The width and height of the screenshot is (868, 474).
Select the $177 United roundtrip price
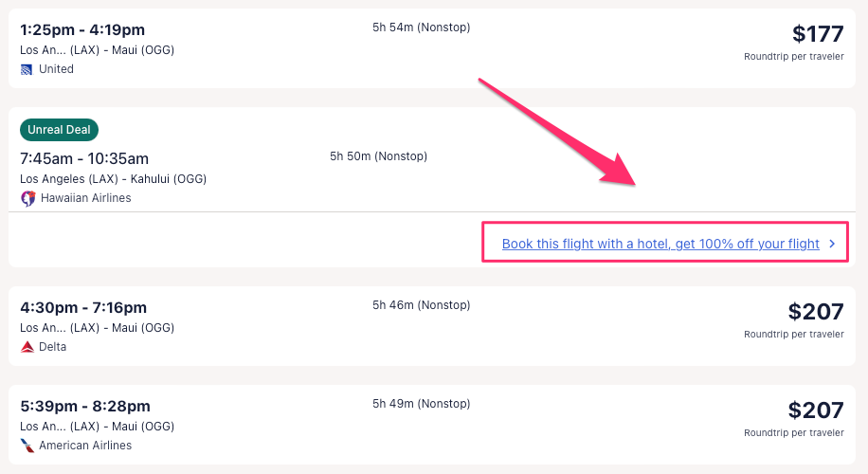coord(817,34)
